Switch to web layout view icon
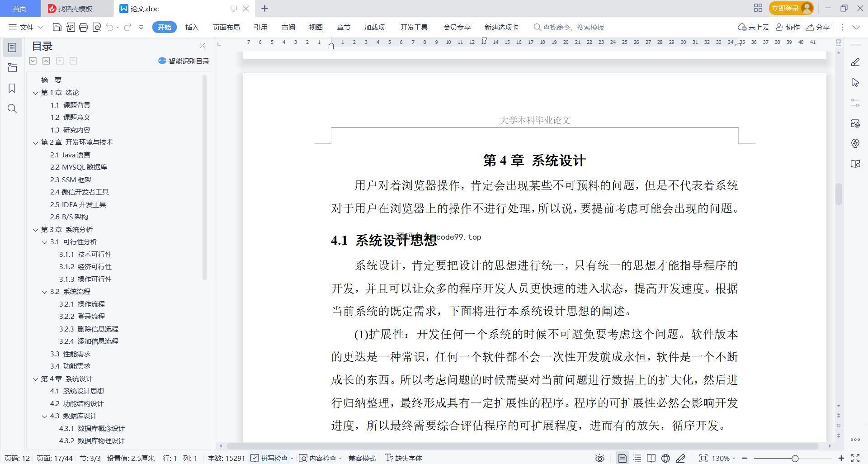The height and width of the screenshot is (464, 868). tap(665, 458)
